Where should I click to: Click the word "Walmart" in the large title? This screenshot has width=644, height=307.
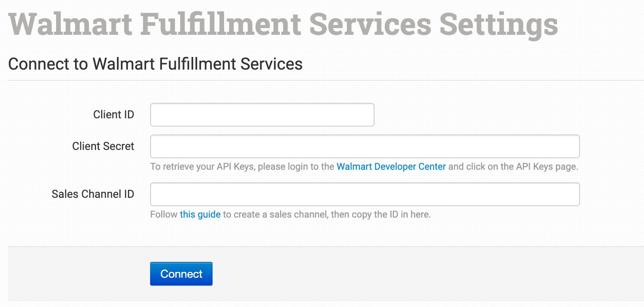point(70,24)
